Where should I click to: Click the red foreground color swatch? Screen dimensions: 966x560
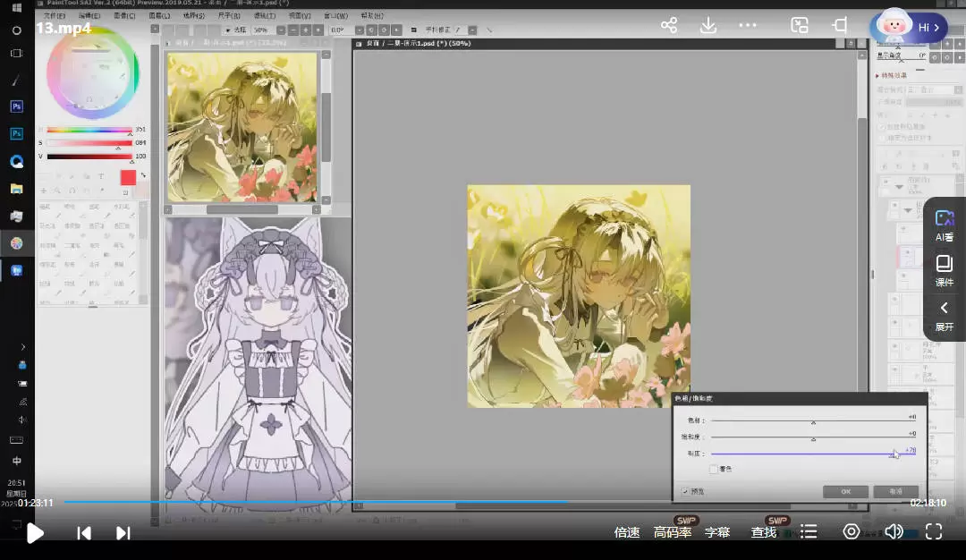[x=128, y=177]
